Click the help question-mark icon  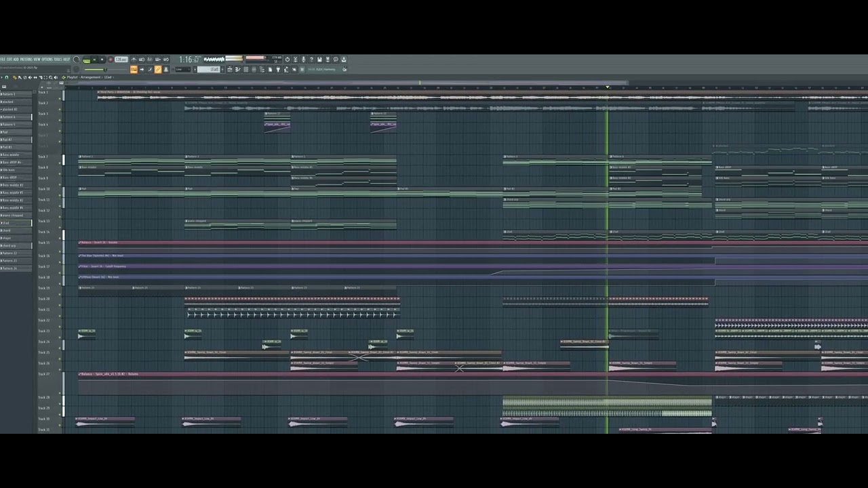311,60
